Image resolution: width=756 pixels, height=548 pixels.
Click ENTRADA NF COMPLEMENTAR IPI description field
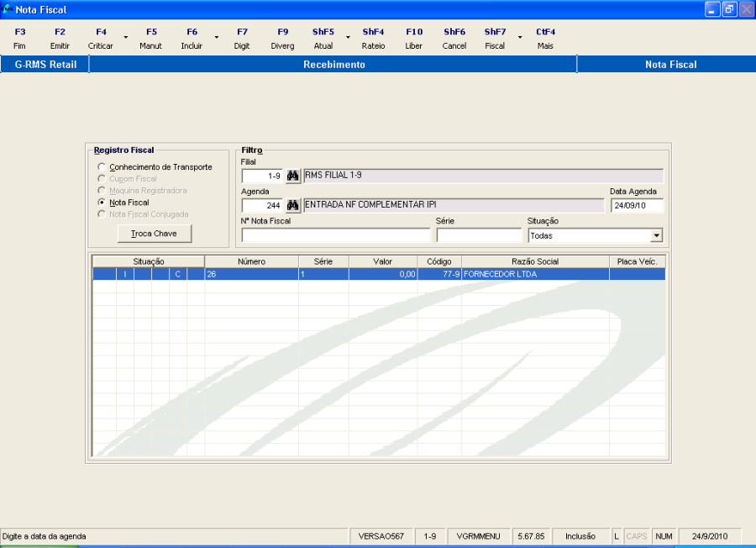pyautogui.click(x=454, y=205)
